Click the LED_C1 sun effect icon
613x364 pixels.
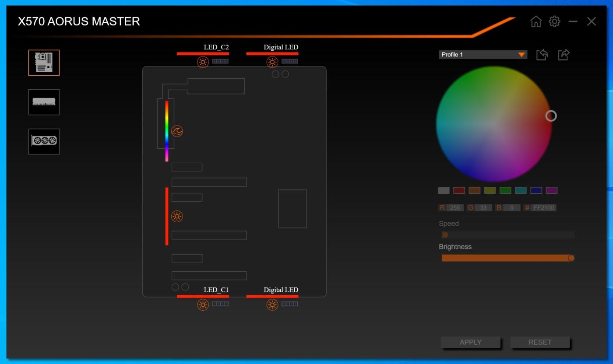coord(203,304)
